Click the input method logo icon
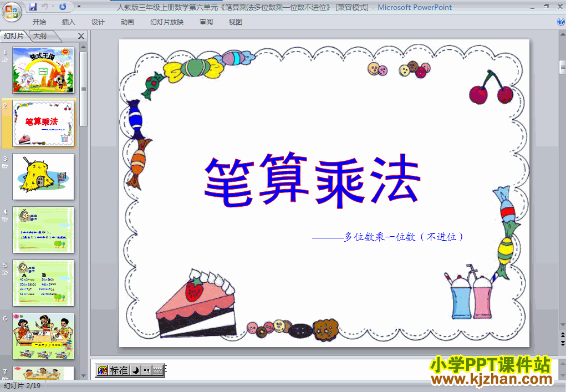Screen dimensions: 566x392 pos(103,370)
